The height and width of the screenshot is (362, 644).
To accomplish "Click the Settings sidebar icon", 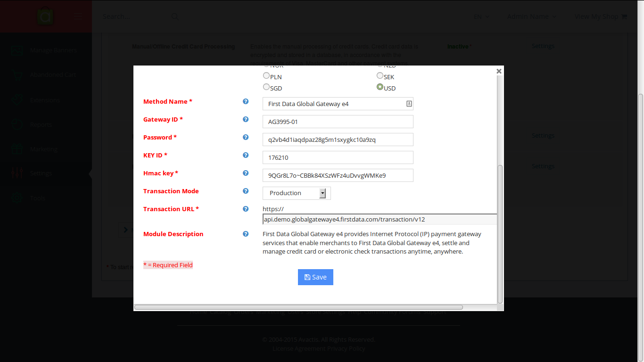I will (x=17, y=173).
